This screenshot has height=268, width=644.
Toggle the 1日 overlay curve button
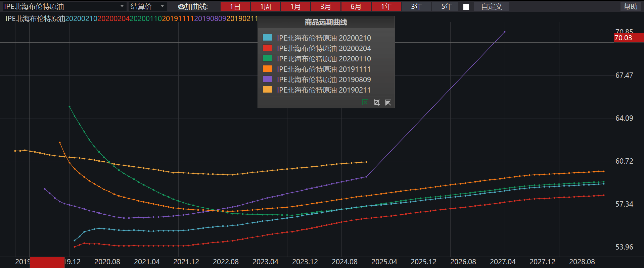pos(235,6)
